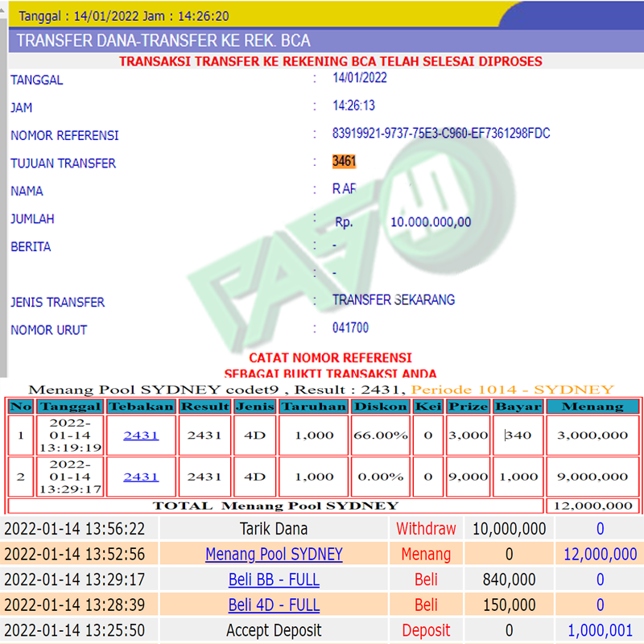Image resolution: width=644 pixels, height=644 pixels.
Task: Click the date cell 2022-01-14 13:19:19
Action: [70, 436]
